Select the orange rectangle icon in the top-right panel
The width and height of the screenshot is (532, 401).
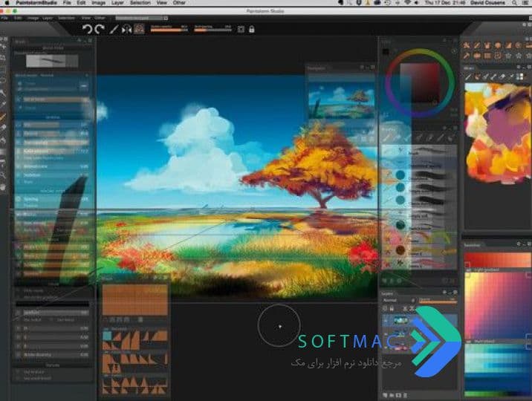pos(487,55)
